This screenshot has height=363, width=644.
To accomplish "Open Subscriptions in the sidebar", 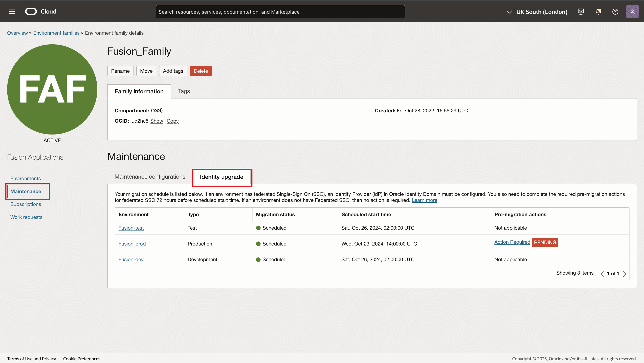I will [25, 204].
